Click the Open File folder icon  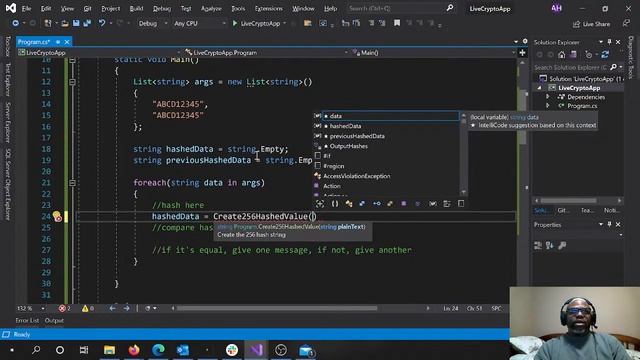[65, 24]
